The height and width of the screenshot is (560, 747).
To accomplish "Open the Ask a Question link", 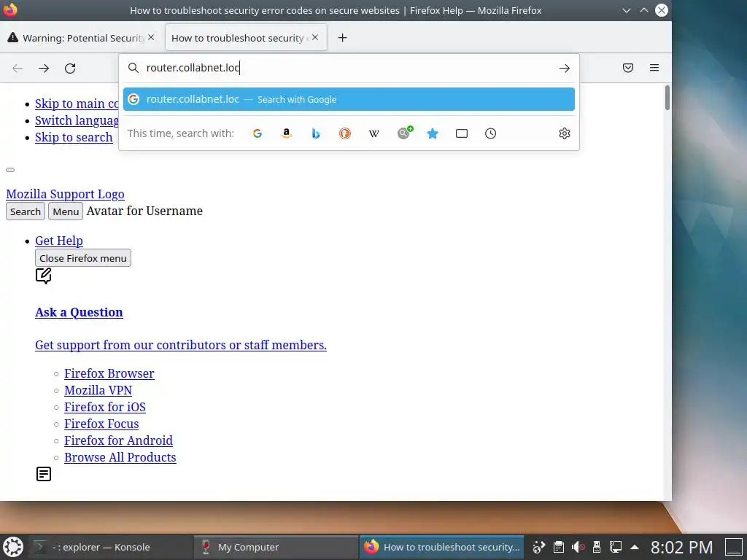I will (79, 312).
